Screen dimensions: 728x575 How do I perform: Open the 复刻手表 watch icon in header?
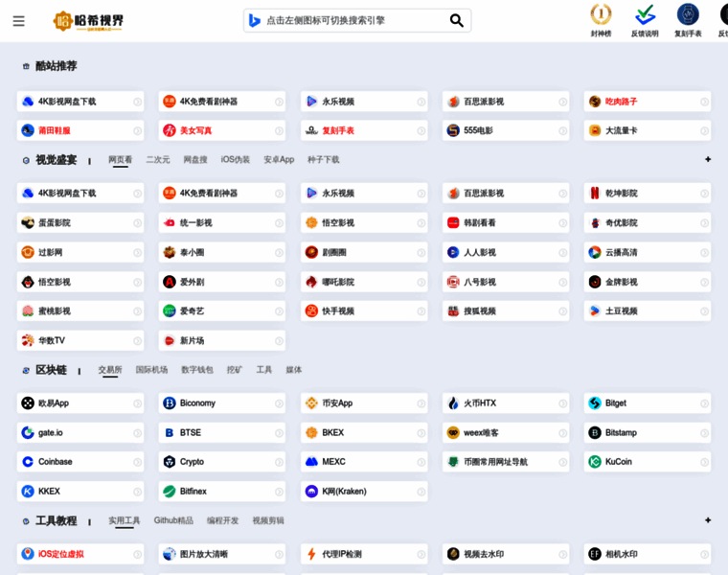688,14
